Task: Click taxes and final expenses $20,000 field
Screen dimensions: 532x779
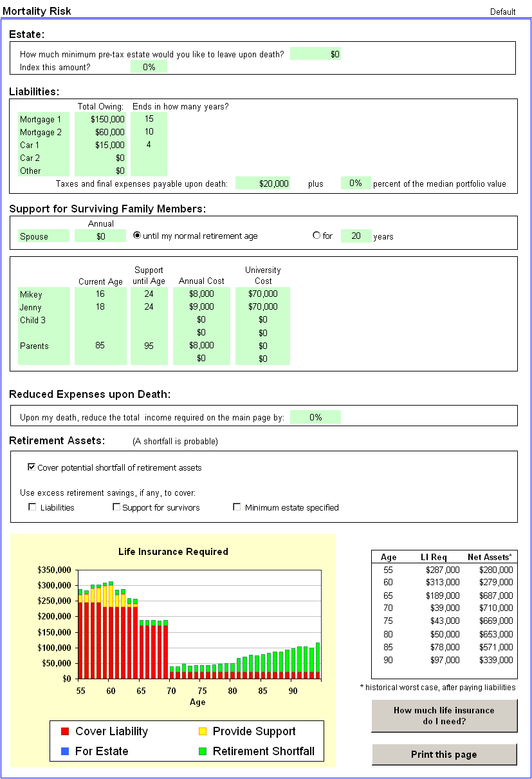Action: [262, 183]
